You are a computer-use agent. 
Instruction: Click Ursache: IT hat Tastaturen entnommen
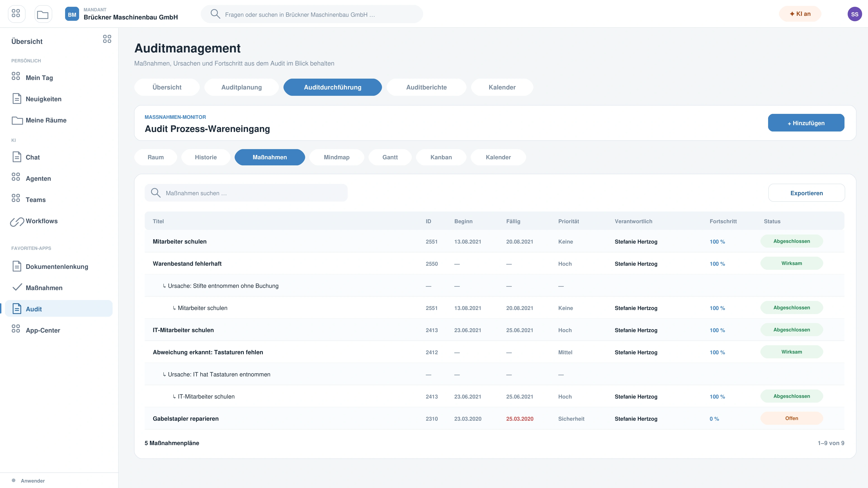point(219,375)
